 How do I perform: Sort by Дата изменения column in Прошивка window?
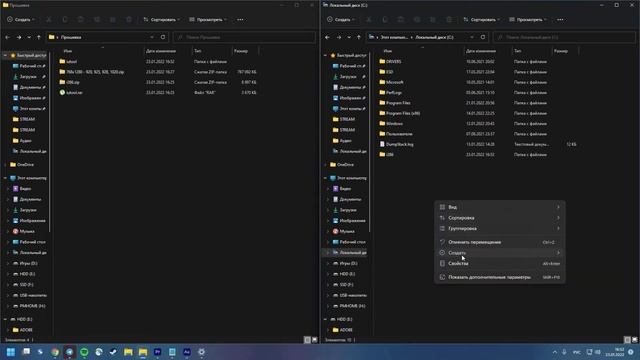pos(161,51)
